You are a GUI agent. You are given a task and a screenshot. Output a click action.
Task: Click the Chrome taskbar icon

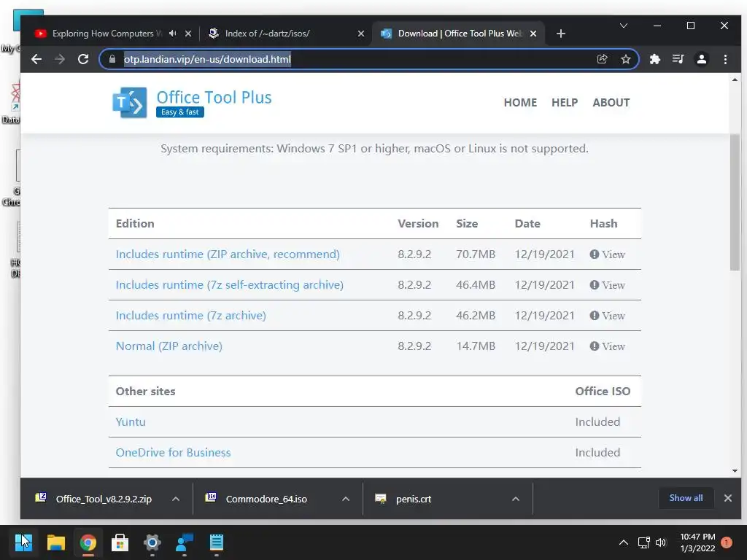pyautogui.click(x=88, y=542)
